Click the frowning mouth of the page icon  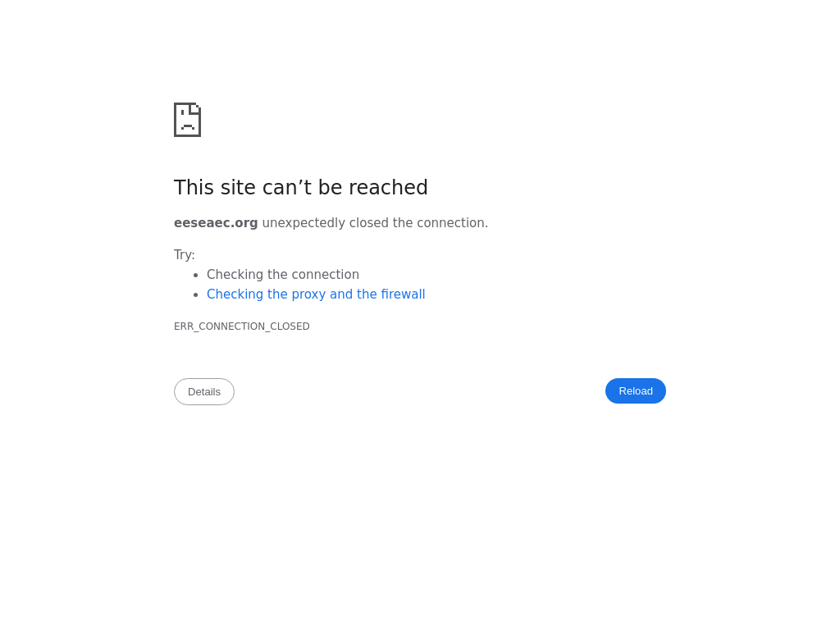188,126
